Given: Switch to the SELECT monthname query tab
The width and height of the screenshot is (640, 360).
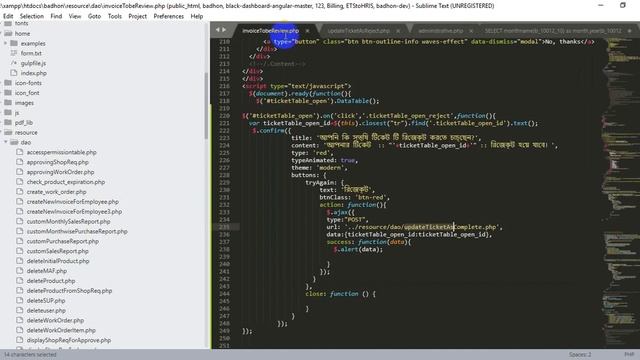Looking at the screenshot, I should point(553,31).
